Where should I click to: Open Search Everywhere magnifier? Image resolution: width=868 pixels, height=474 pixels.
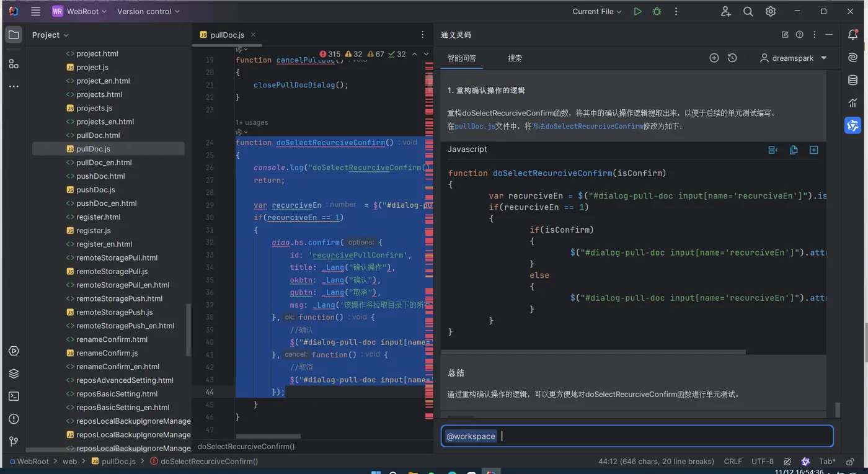pos(748,11)
